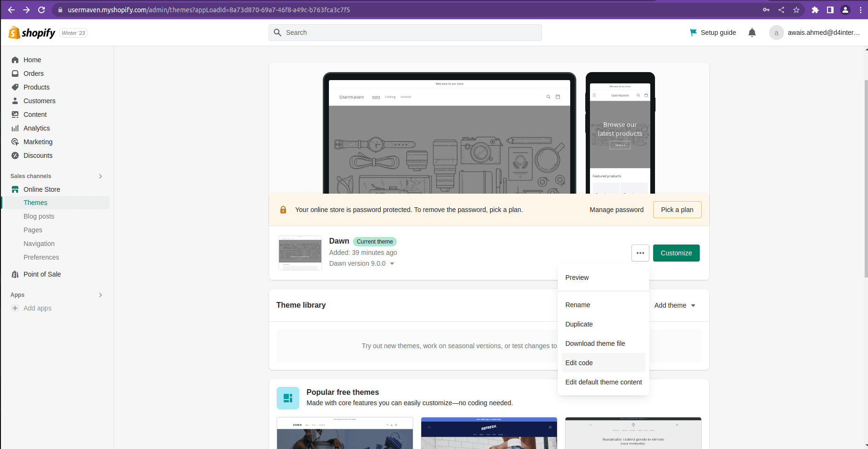Open Point of Sale channel
868x449 pixels.
[x=42, y=274]
